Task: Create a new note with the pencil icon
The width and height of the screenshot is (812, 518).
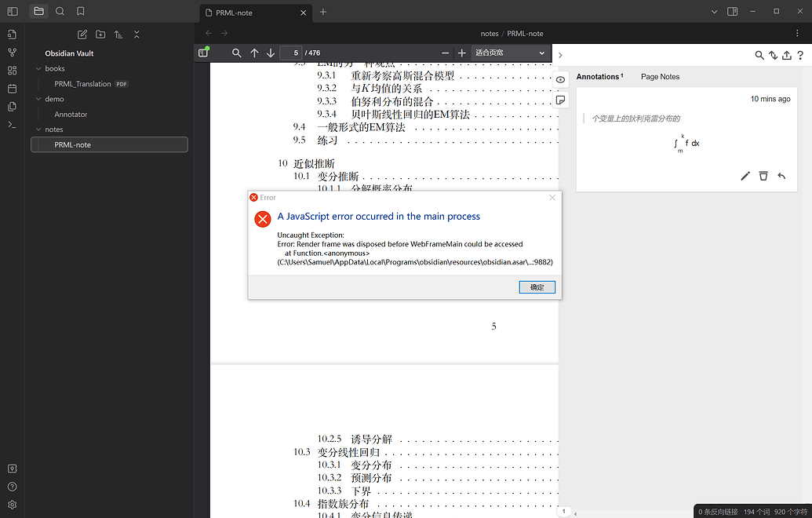Action: click(82, 35)
